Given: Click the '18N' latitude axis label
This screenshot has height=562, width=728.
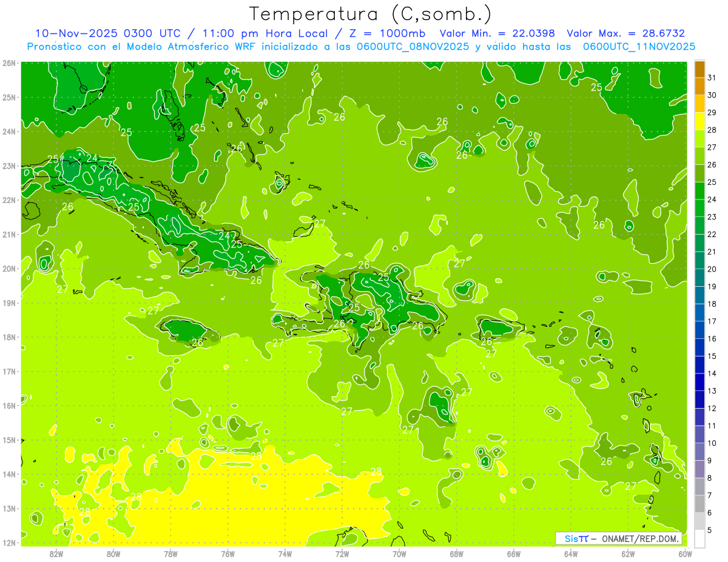Looking at the screenshot, I should pos(9,337).
